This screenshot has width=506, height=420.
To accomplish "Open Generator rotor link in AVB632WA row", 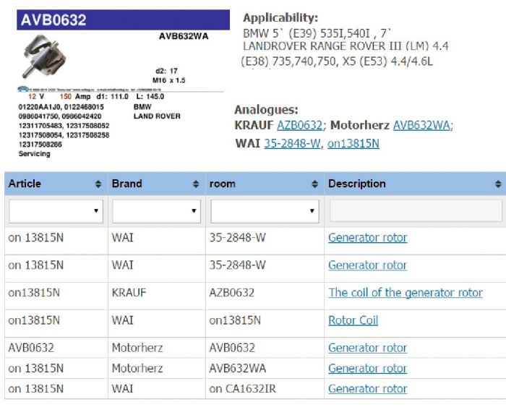I will (x=367, y=369).
